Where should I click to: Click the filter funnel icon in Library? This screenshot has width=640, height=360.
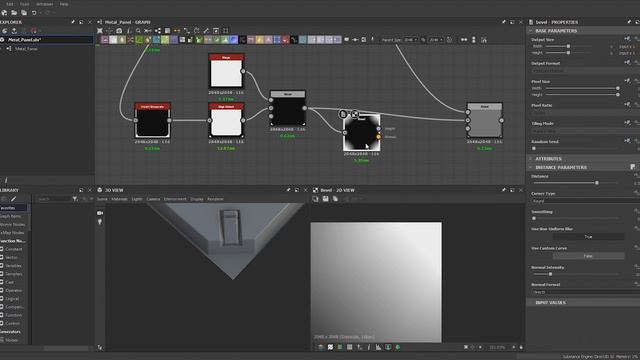(75, 199)
